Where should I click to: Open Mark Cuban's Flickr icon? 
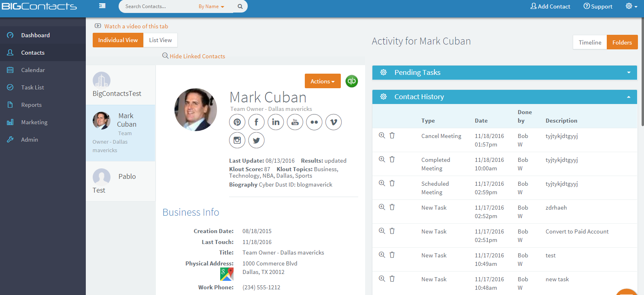tap(314, 122)
